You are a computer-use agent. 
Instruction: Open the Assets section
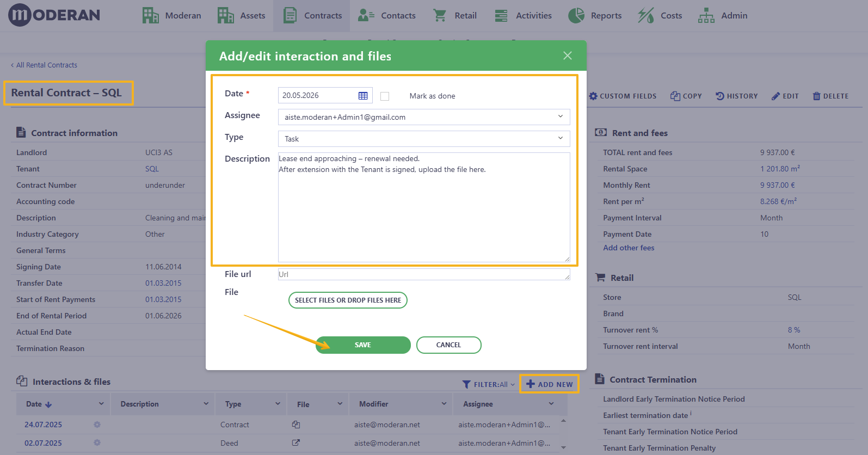coord(241,15)
